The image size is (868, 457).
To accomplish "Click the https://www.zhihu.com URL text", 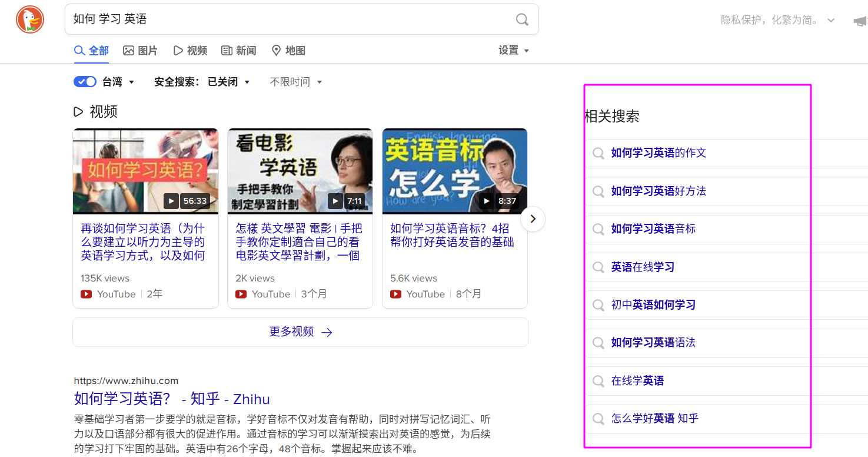I will (x=126, y=381).
